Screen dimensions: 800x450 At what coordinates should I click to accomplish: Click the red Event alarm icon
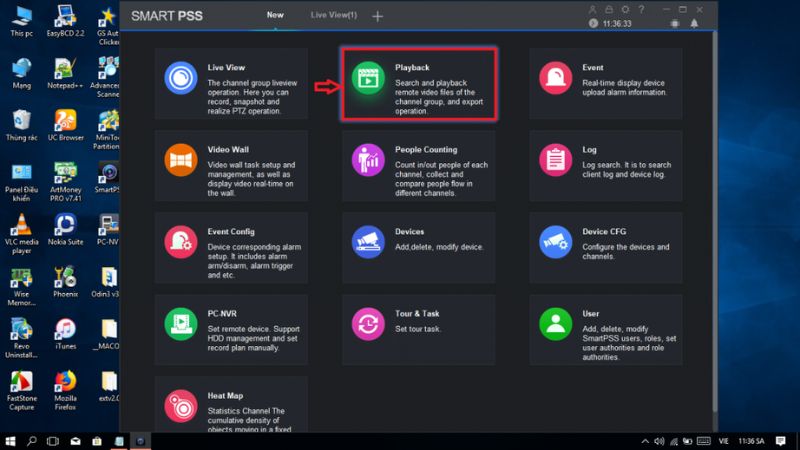(555, 78)
